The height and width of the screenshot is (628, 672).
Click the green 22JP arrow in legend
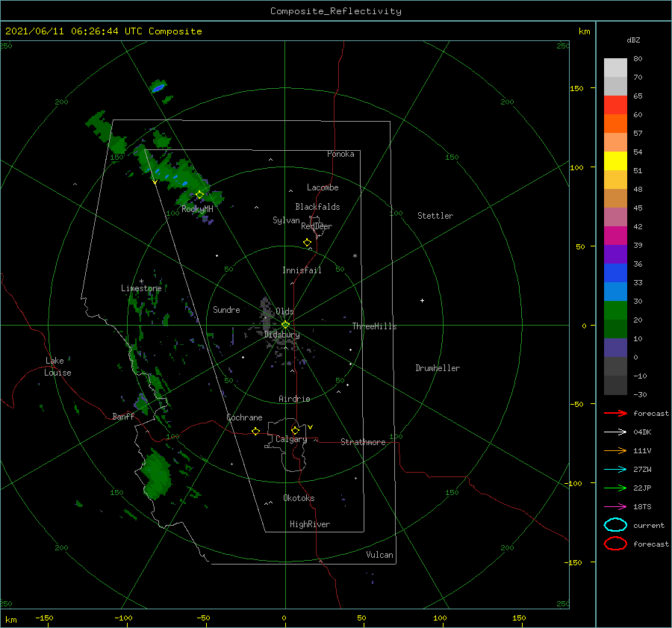tap(615, 488)
